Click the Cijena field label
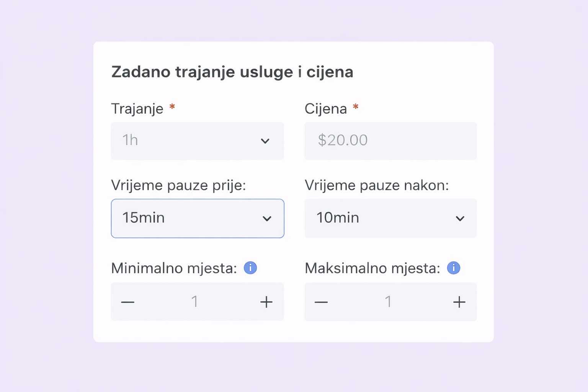 point(326,109)
